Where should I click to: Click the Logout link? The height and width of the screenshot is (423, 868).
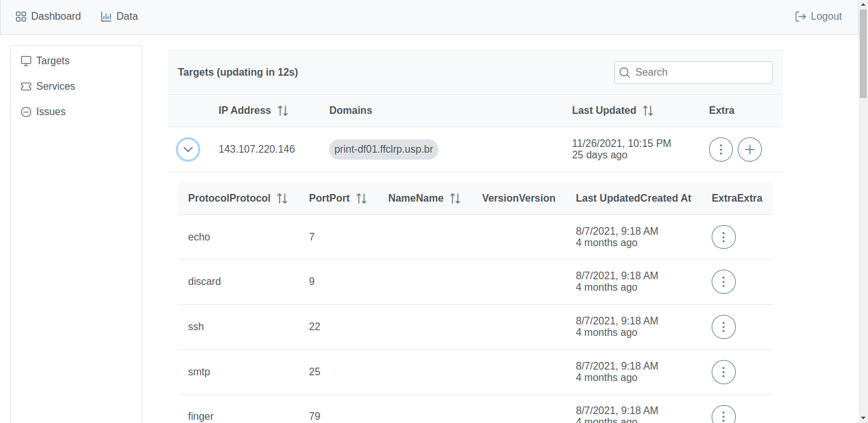818,17
